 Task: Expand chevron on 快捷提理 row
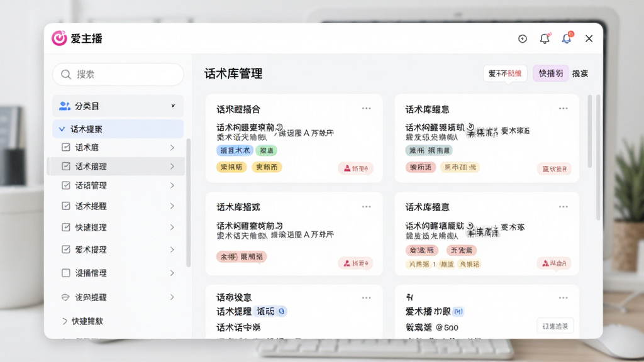pyautogui.click(x=172, y=227)
